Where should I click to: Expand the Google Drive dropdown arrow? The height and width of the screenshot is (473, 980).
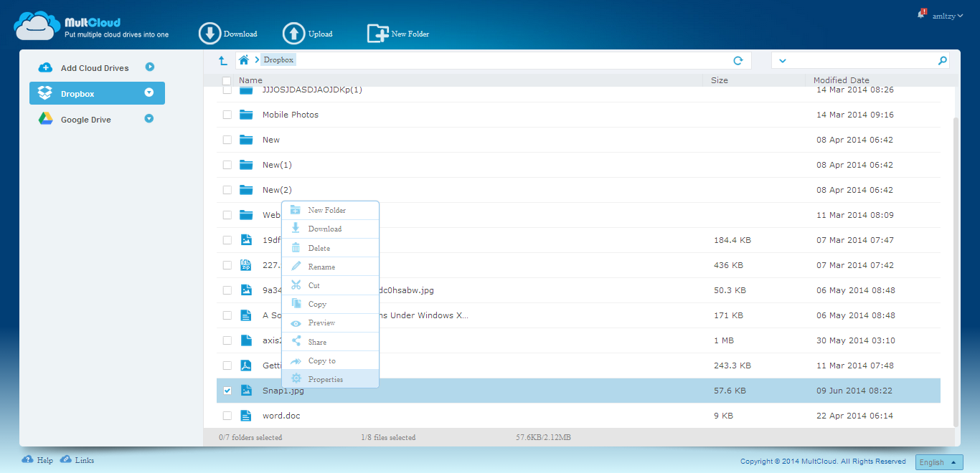149,119
